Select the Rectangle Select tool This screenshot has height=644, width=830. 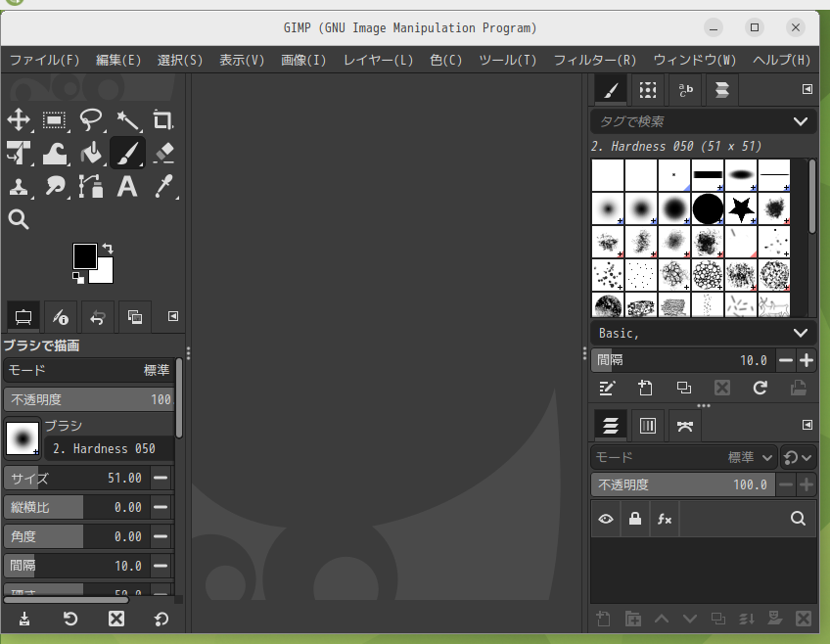point(55,120)
